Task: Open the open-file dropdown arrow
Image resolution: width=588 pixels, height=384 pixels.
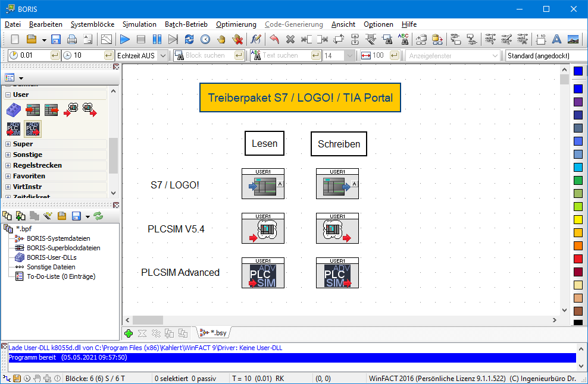Action: [44, 40]
